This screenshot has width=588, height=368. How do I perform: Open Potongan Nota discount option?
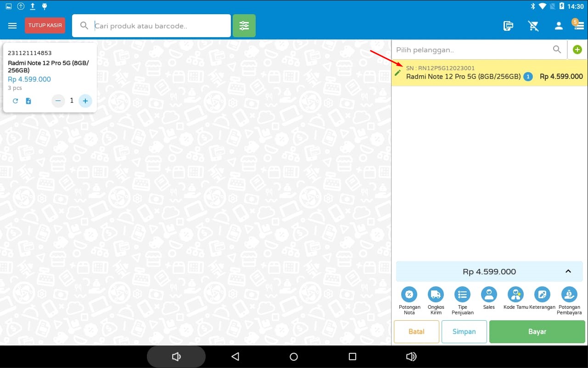409,301
